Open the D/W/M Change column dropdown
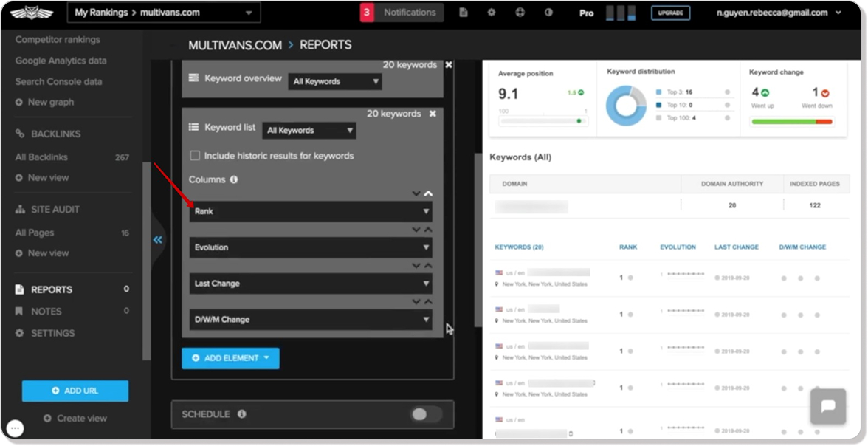The width and height of the screenshot is (868, 446). click(311, 319)
